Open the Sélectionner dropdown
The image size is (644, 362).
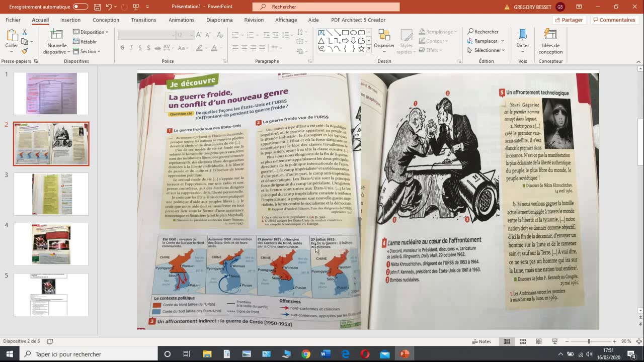[486, 50]
